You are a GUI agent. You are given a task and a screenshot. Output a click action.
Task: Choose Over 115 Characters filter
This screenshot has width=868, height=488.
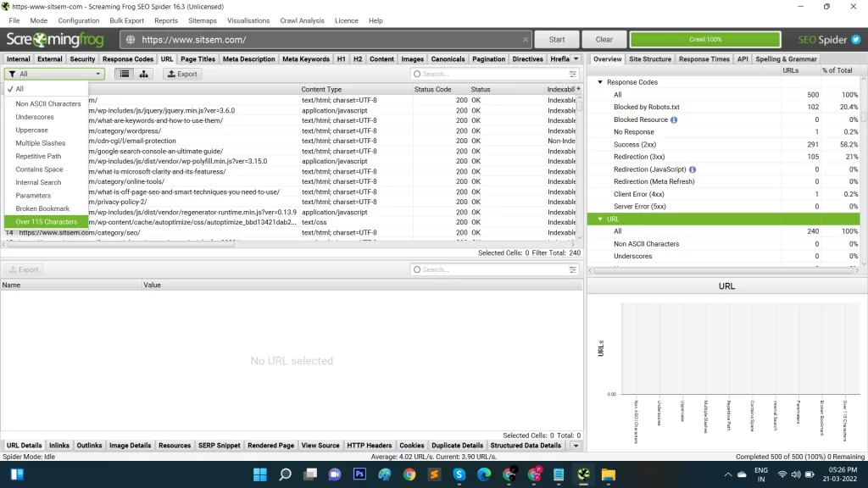pos(46,222)
